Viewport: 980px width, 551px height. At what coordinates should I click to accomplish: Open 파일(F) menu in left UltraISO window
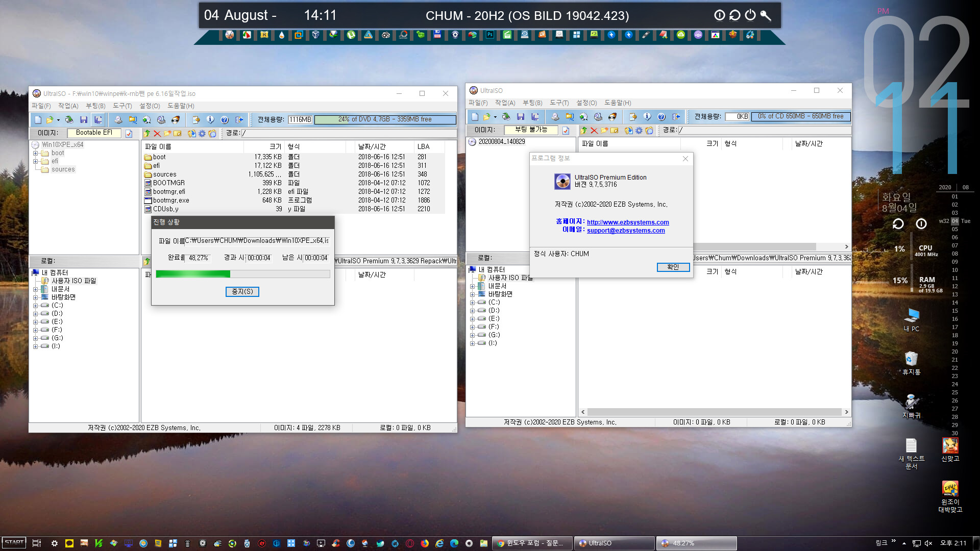coord(41,106)
